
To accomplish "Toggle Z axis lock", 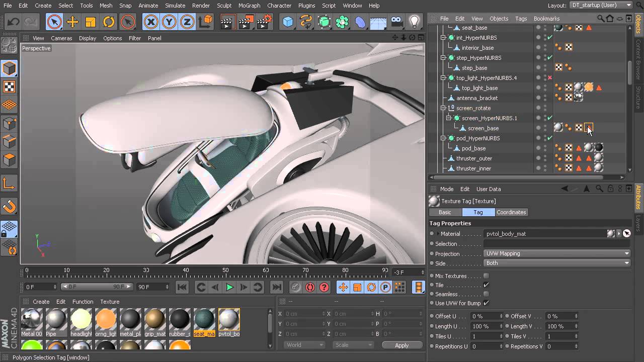I will coord(187,22).
